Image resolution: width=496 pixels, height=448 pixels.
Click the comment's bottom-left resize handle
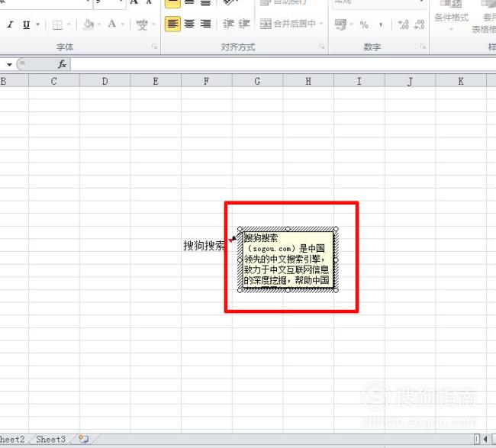click(240, 290)
